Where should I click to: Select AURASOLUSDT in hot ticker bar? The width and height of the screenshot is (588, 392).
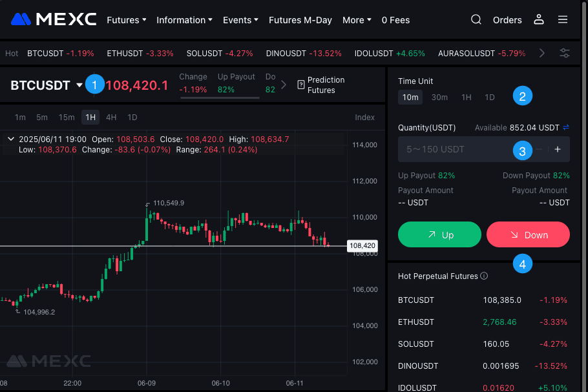(481, 53)
